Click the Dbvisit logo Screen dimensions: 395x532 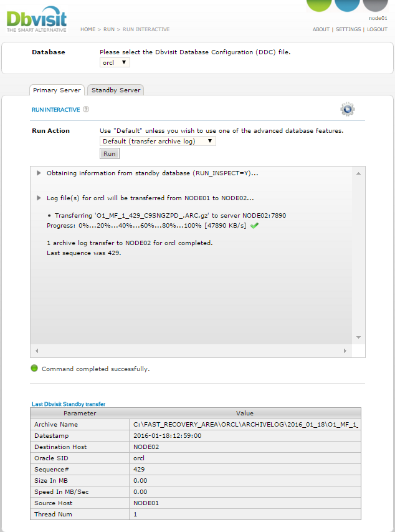pos(37,19)
